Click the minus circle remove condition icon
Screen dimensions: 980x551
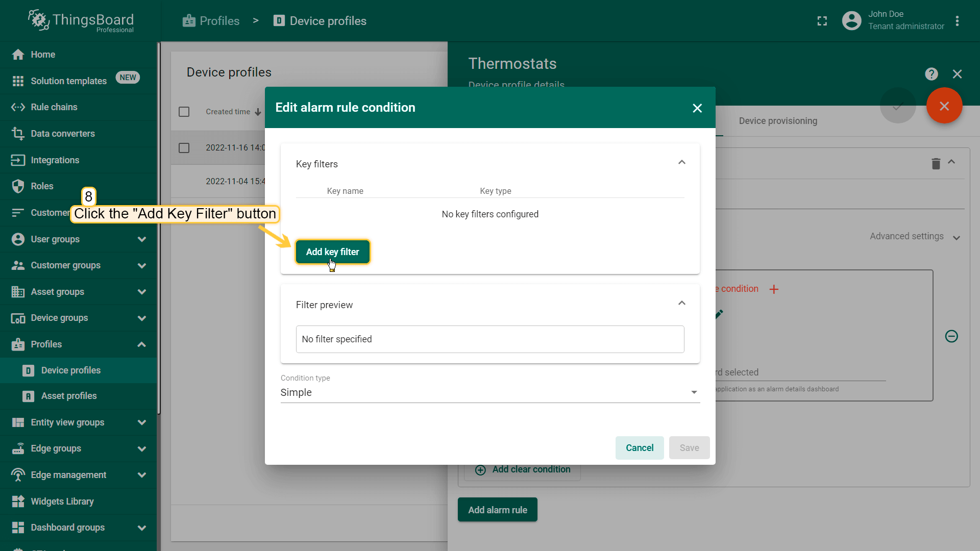951,336
